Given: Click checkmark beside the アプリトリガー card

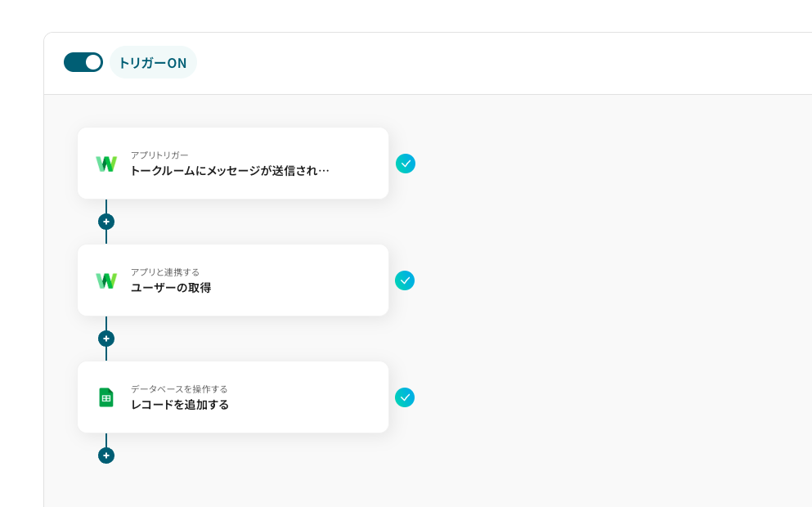Looking at the screenshot, I should (406, 164).
